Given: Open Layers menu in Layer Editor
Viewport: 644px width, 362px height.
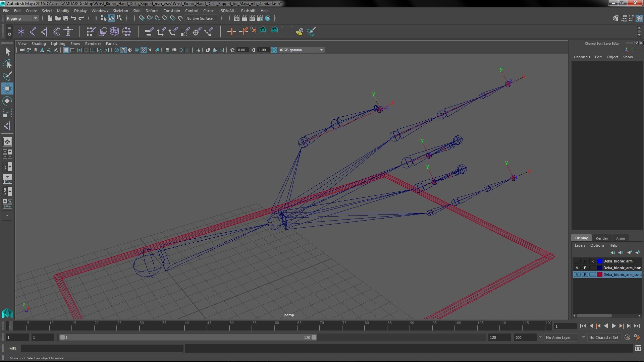Looking at the screenshot, I should (580, 245).
